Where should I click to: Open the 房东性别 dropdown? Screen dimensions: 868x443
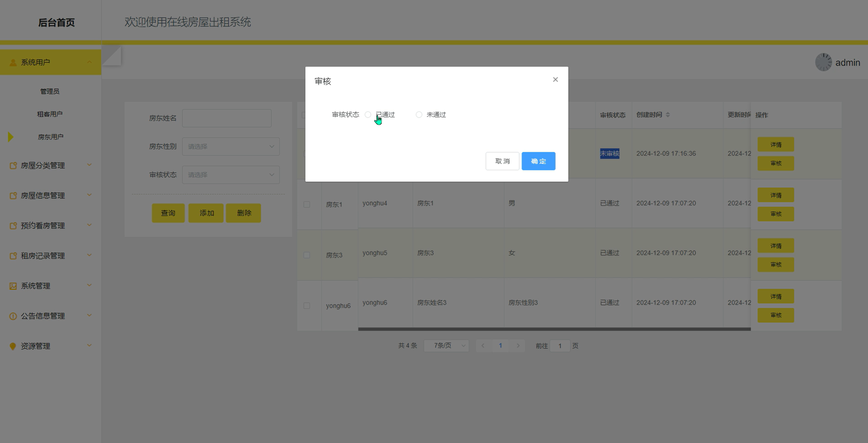click(x=230, y=147)
